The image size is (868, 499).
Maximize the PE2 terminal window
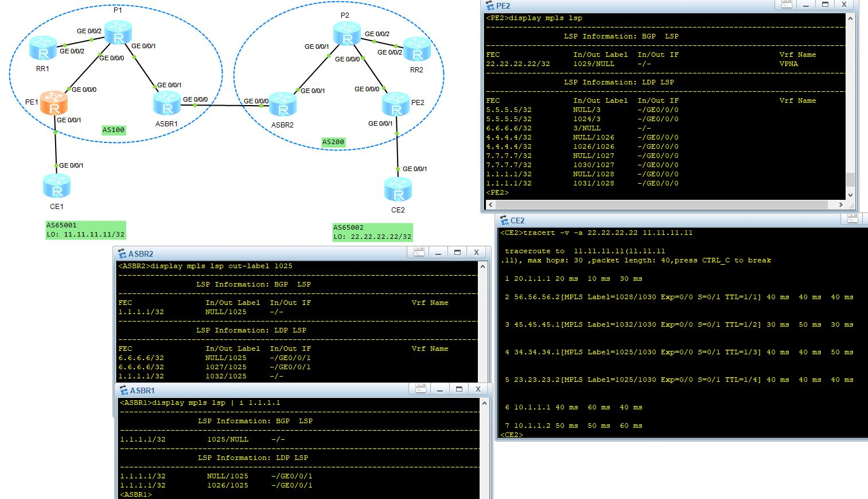point(825,5)
